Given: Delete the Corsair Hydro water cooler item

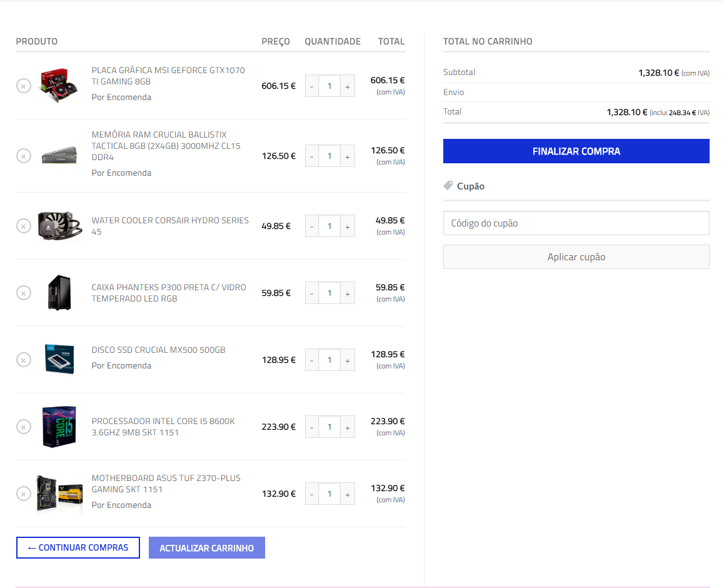Looking at the screenshot, I should click(23, 226).
